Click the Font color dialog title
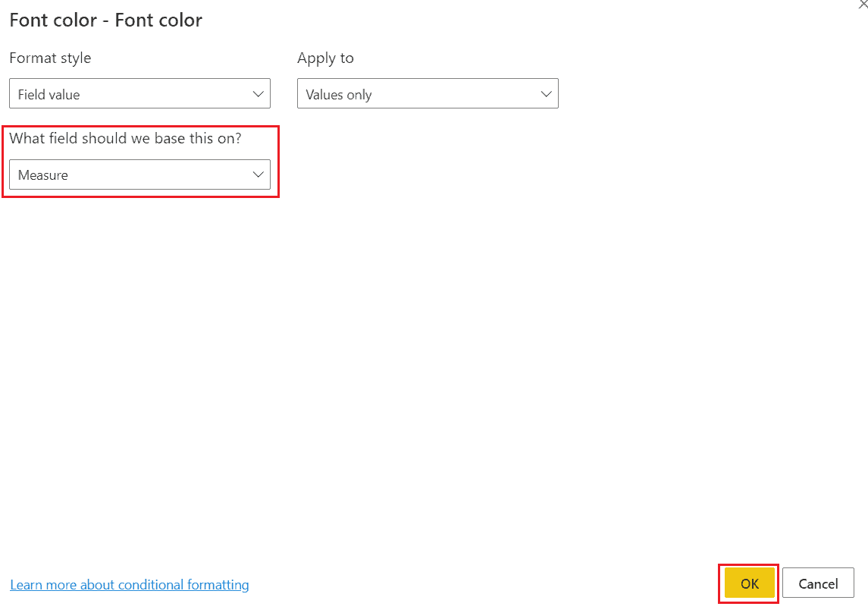The width and height of the screenshot is (868, 616). [x=105, y=20]
